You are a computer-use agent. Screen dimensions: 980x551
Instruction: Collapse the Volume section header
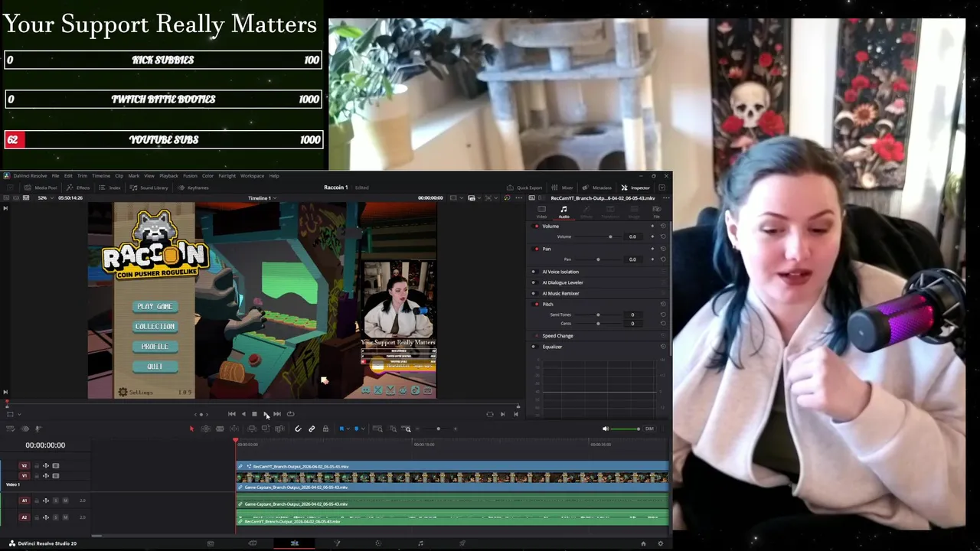550,227
